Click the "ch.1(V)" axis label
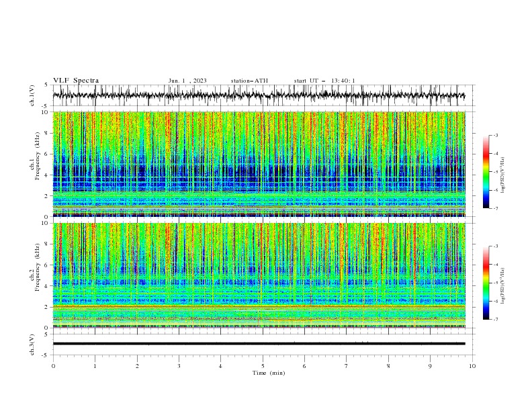Viewport: 532px width, 411px height. (x=32, y=95)
